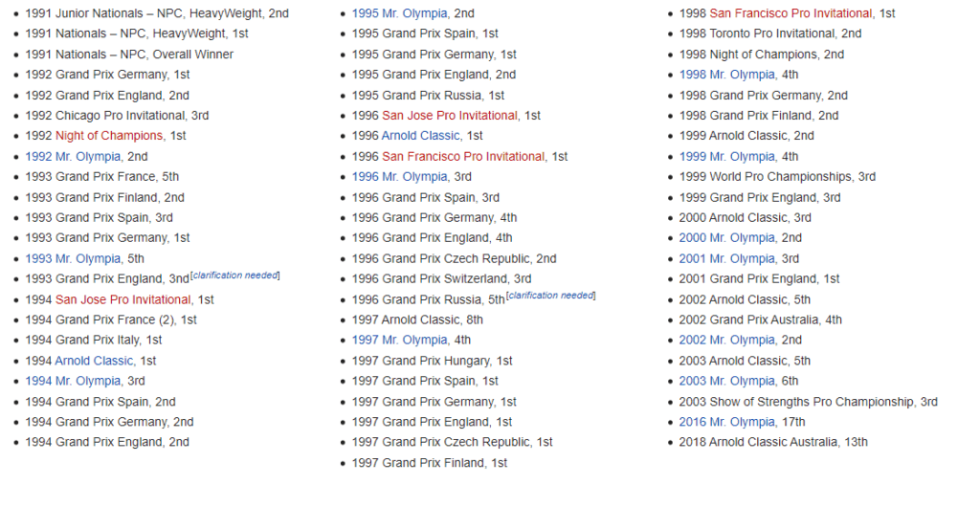Click '1994 Grand Prix Germany, 2nd' entry
The width and height of the screenshot is (980, 529).
point(109,422)
